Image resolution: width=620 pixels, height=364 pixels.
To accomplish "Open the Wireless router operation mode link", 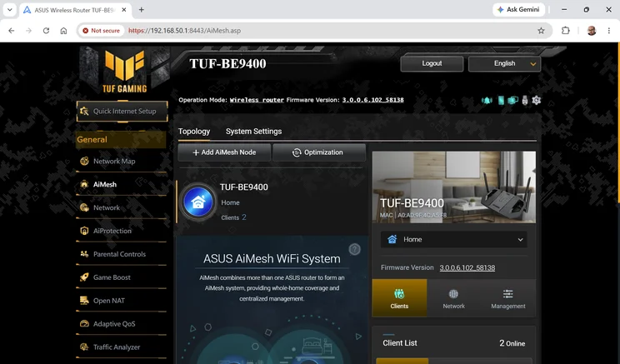I will 257,100.
